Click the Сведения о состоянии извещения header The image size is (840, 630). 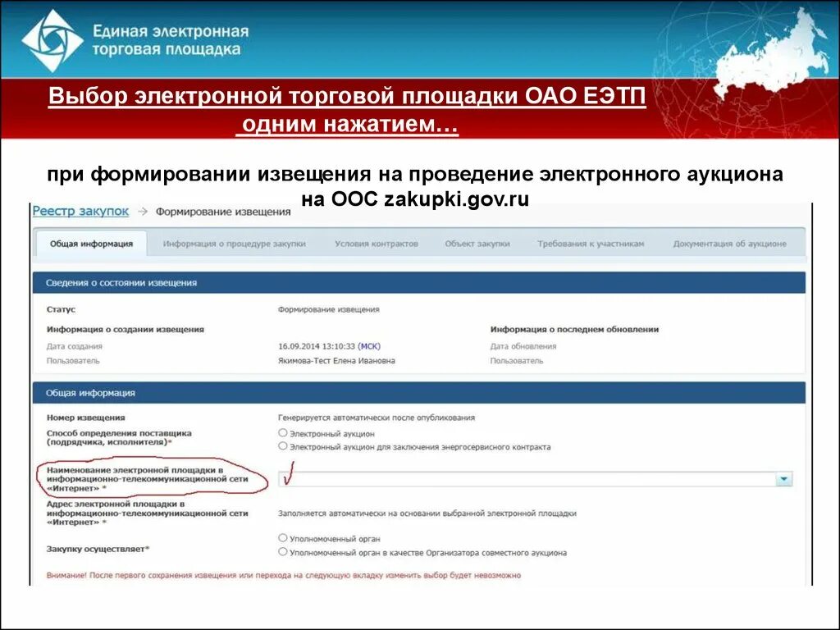click(419, 282)
